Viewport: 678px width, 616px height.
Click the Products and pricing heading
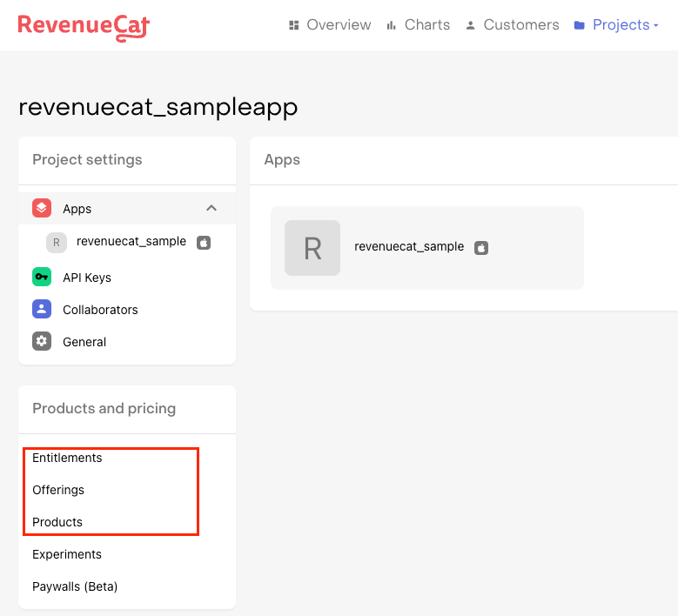[x=104, y=409]
